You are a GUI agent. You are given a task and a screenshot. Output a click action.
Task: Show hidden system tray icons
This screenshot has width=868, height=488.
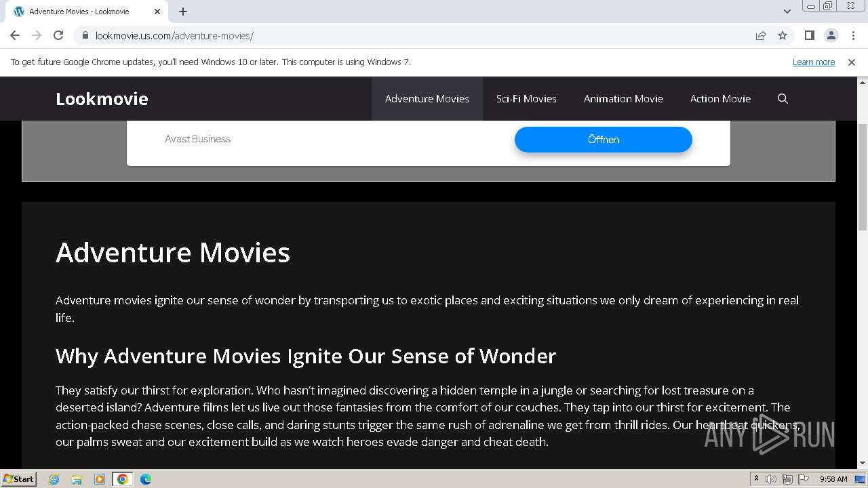(756, 479)
